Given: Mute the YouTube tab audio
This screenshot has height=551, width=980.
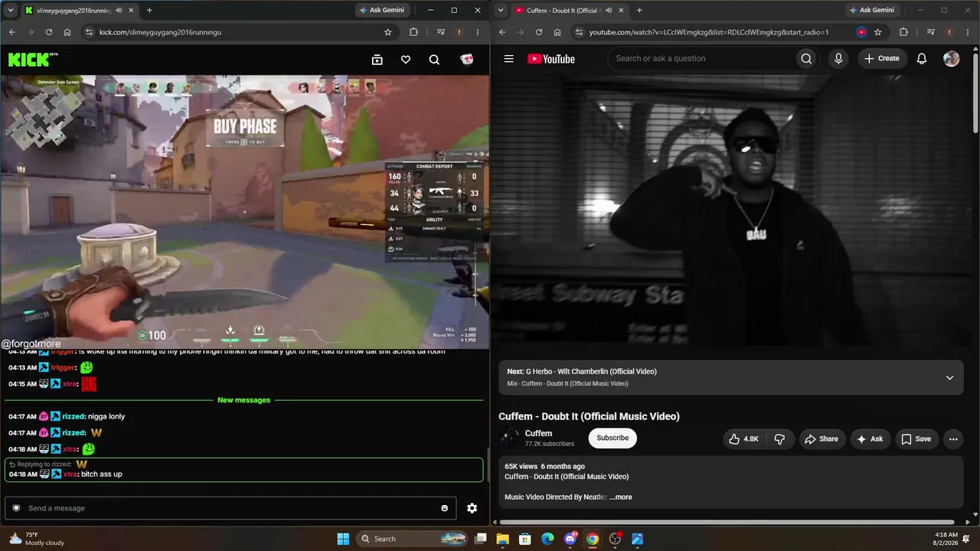Looking at the screenshot, I should (609, 11).
